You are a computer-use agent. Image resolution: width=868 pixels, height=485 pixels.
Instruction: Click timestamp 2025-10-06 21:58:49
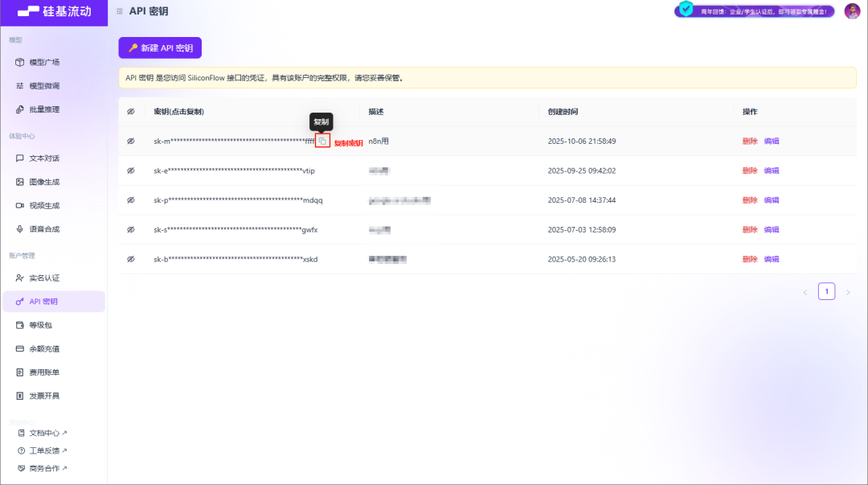click(x=582, y=141)
